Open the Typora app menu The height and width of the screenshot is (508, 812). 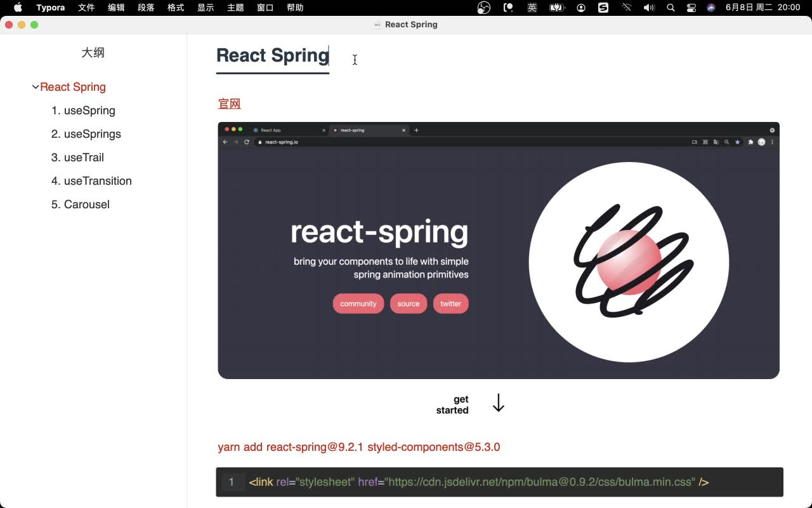(x=51, y=8)
